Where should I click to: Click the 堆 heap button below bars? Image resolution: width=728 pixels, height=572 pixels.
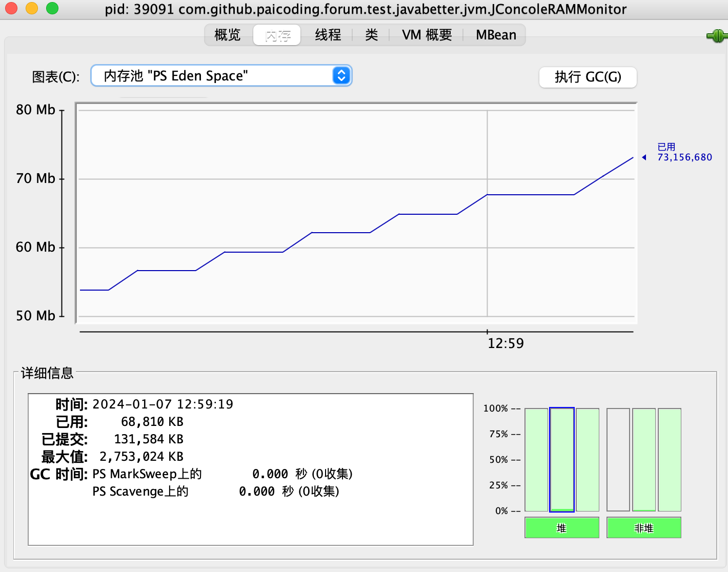click(x=561, y=528)
